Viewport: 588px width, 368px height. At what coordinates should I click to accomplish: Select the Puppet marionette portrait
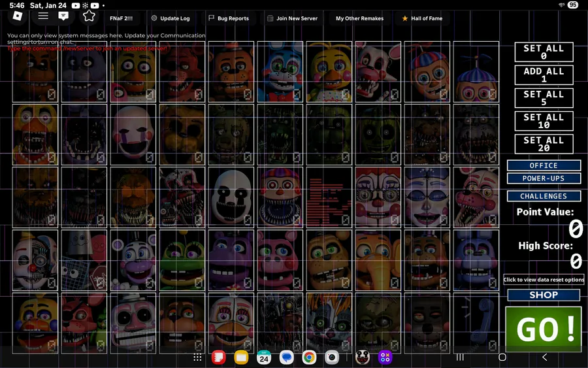point(133,135)
